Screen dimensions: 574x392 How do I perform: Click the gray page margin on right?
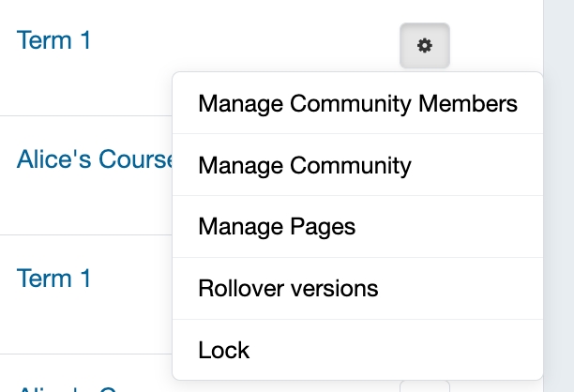point(559,188)
